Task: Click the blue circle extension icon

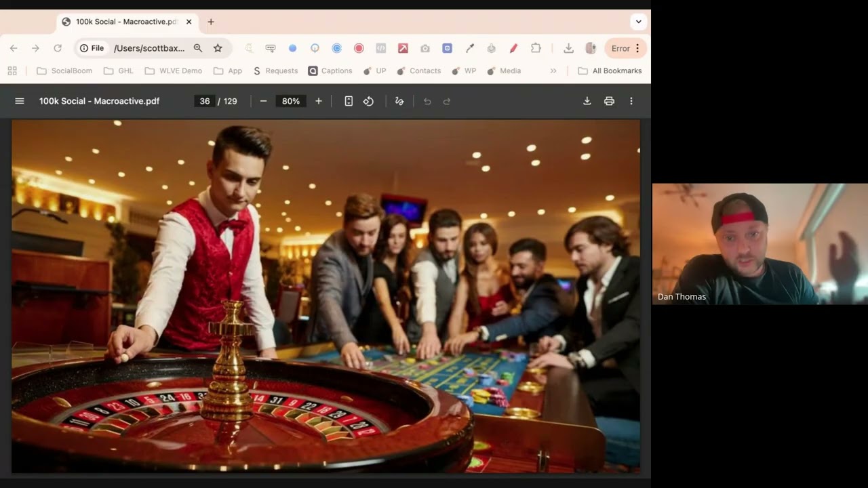Action: click(293, 48)
